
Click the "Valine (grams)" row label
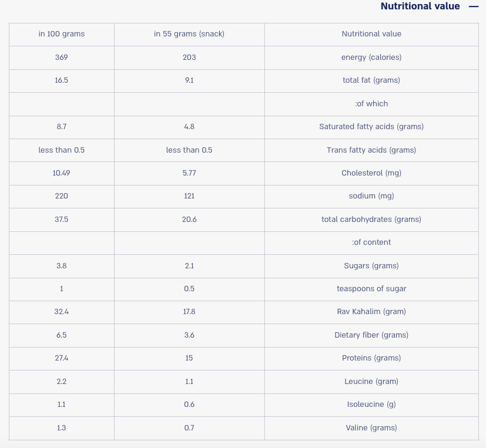371,428
